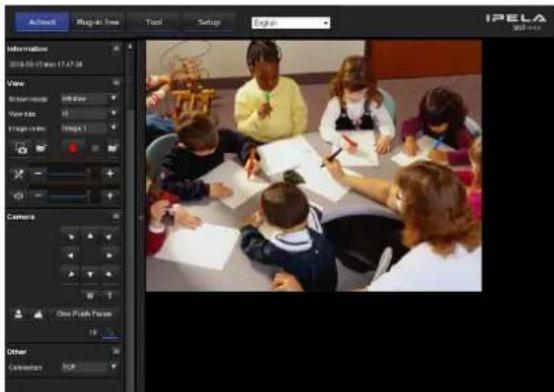The height and width of the screenshot is (392, 554).
Task: Open video save folder right of stop button
Action: pyautogui.click(x=113, y=148)
